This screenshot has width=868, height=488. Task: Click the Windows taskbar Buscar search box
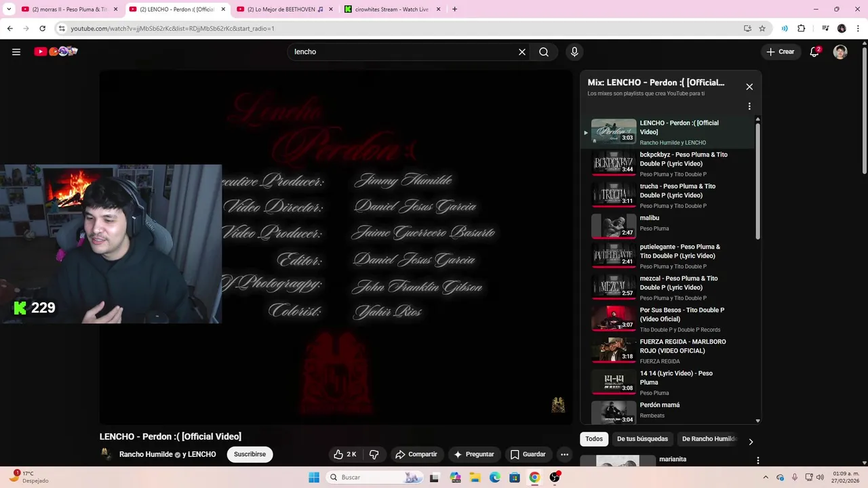[x=374, y=477]
